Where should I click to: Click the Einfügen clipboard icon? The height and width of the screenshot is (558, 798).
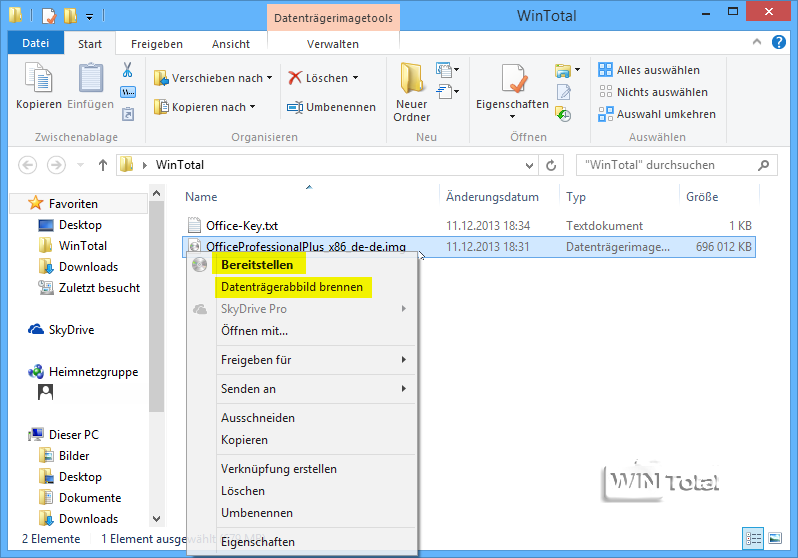pos(91,77)
